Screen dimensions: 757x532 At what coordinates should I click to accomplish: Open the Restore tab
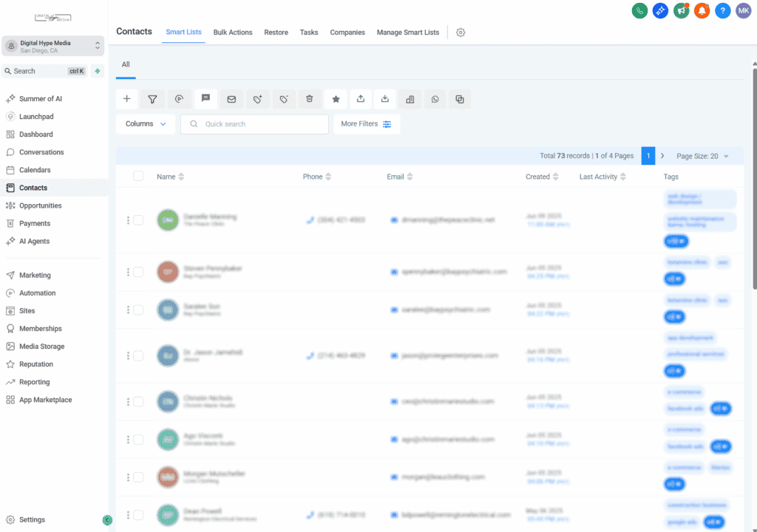coord(276,33)
